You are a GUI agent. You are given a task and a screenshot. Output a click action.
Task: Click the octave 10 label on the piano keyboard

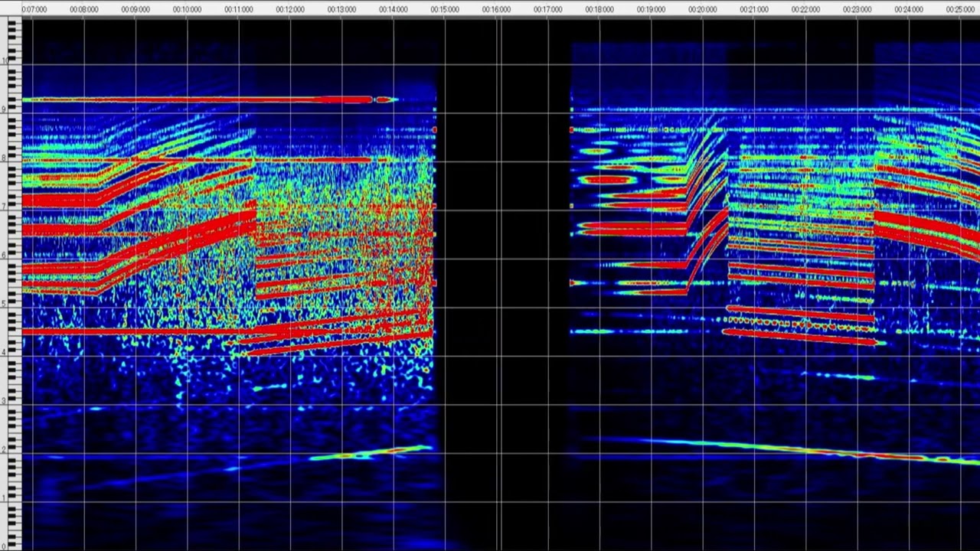coord(5,60)
